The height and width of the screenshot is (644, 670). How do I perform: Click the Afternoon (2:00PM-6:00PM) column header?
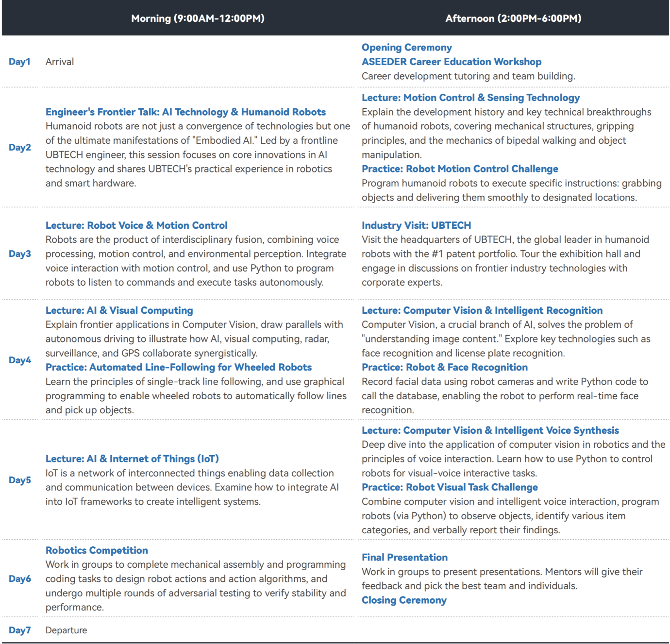513,18
